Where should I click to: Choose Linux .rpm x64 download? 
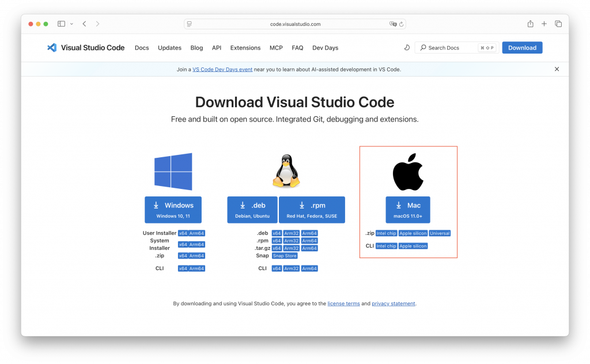[x=277, y=241]
